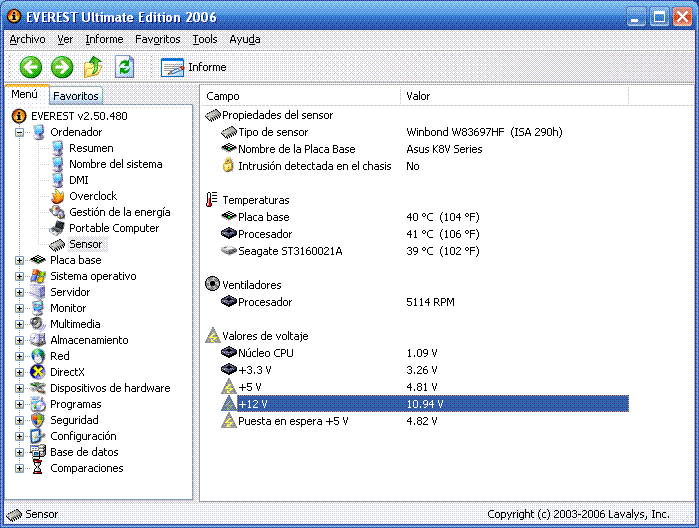Click the Sensor chip icon in tree
699x528 pixels.
click(x=57, y=244)
